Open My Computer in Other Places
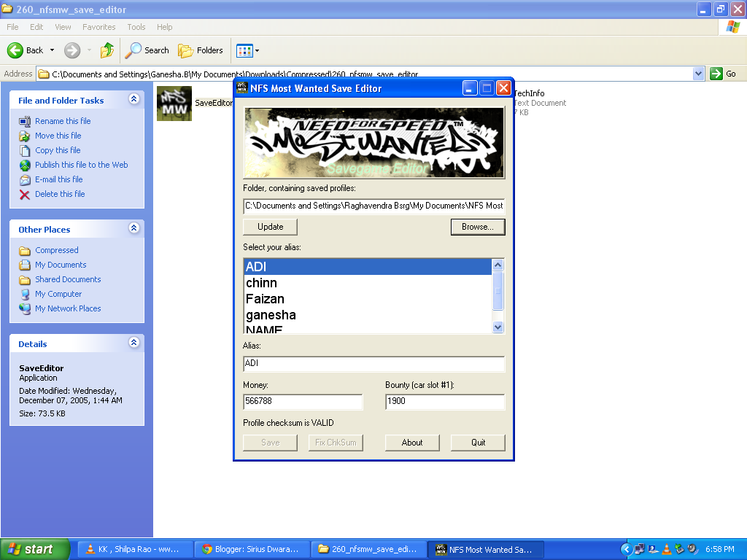Viewport: 747px width, 560px height. tap(58, 294)
